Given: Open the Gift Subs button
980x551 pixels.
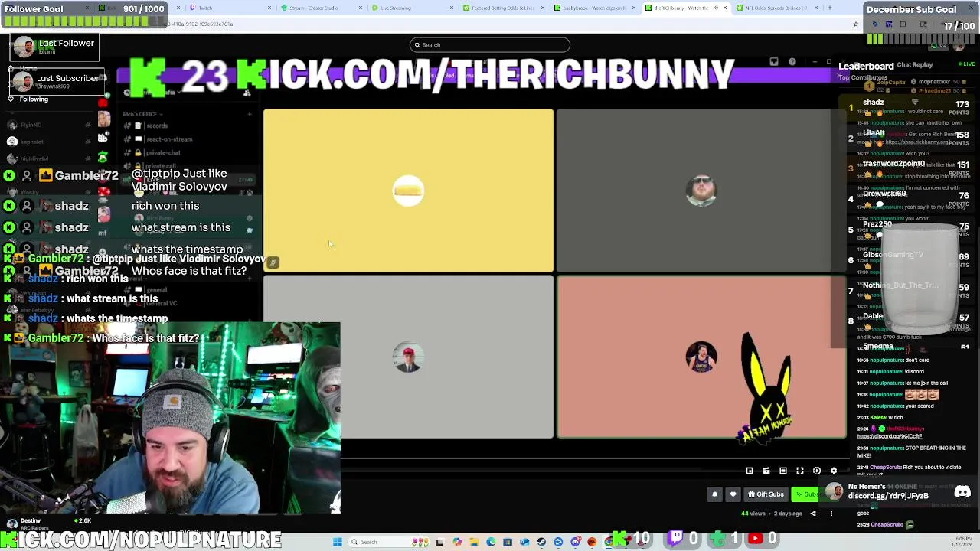Looking at the screenshot, I should [x=766, y=494].
